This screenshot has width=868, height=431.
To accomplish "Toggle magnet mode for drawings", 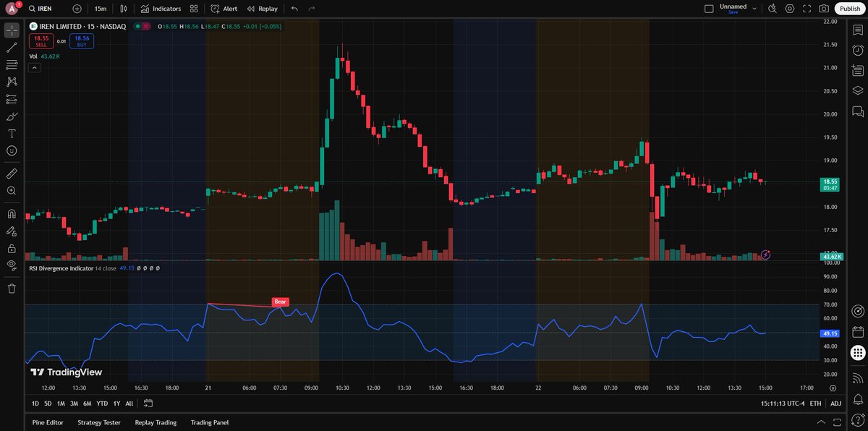I will [x=12, y=214].
